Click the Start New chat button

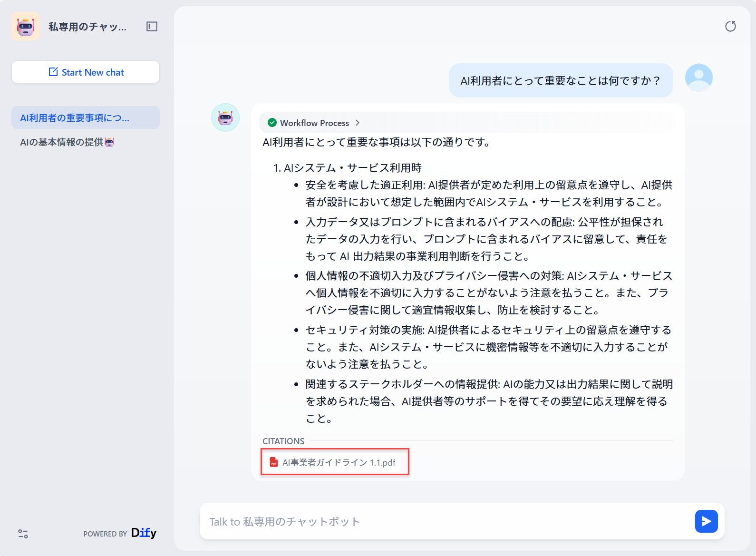(x=86, y=72)
